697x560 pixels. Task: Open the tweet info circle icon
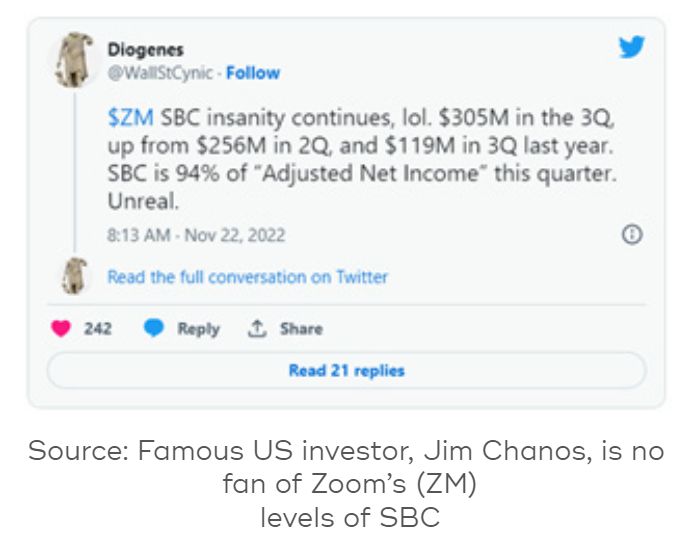click(x=632, y=234)
